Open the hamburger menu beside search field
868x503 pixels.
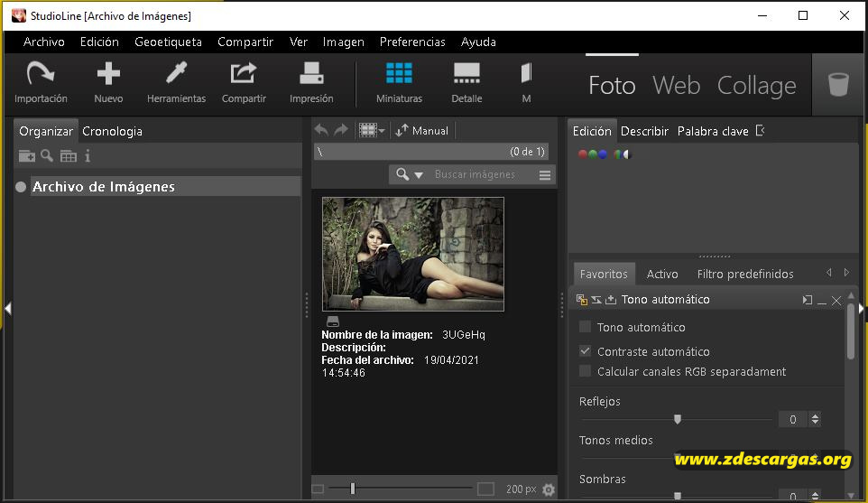click(545, 175)
